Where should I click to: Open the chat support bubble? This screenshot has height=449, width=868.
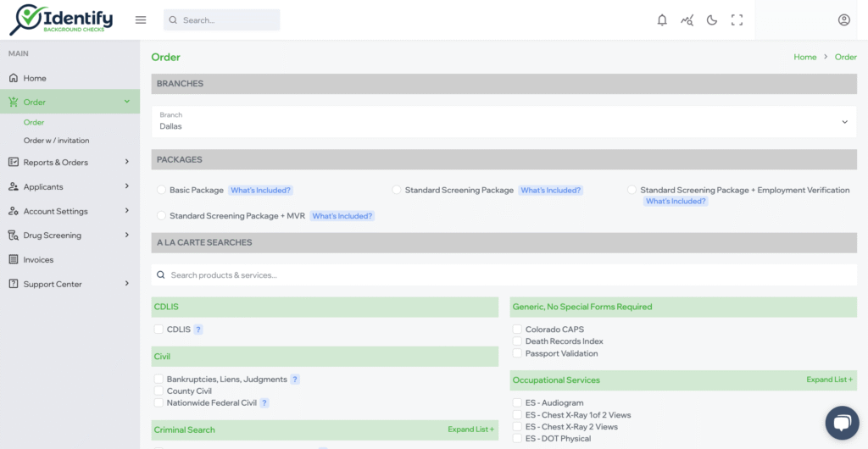[x=842, y=423]
